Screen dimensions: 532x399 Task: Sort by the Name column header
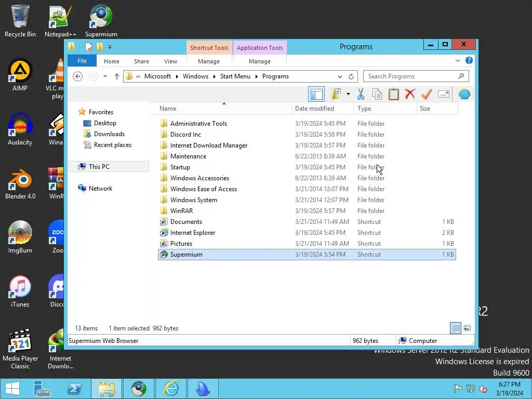click(x=224, y=109)
